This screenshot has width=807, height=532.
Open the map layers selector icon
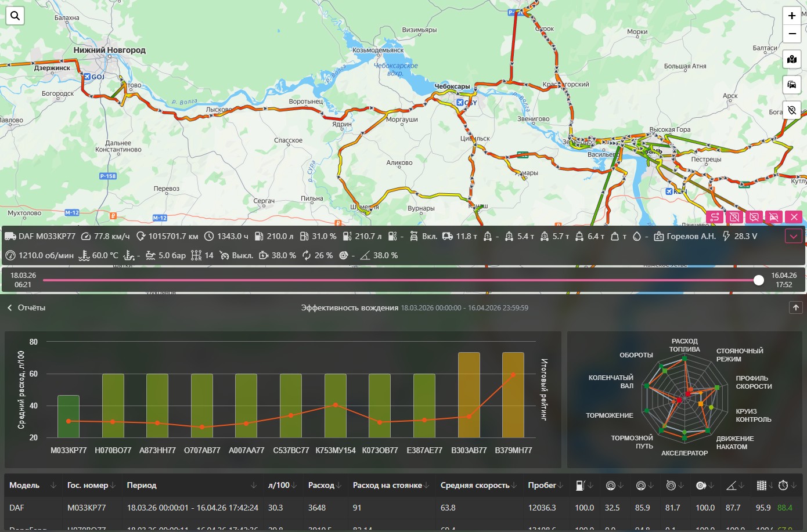(792, 60)
